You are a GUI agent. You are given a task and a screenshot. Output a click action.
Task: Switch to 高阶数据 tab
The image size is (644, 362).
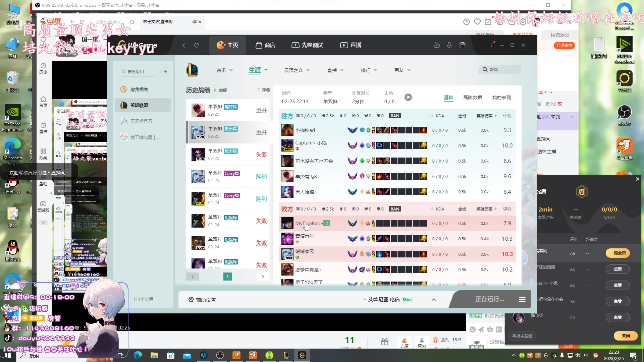(x=473, y=98)
